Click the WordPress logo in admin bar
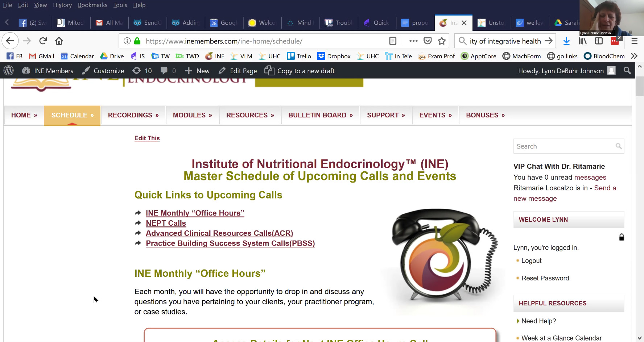 (x=9, y=71)
